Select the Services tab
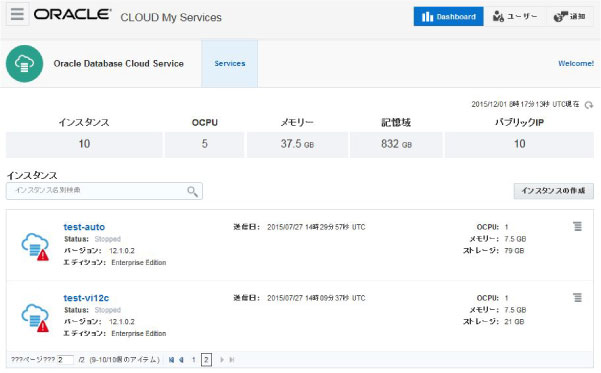The image size is (601, 373). 230,64
